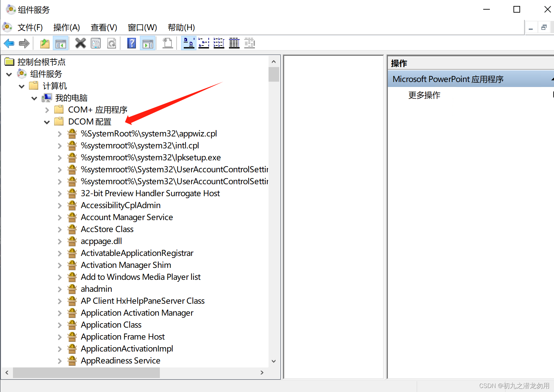The image size is (554, 392).
Task: Select AP Client HxHelpPaneServer Class
Action: (143, 301)
